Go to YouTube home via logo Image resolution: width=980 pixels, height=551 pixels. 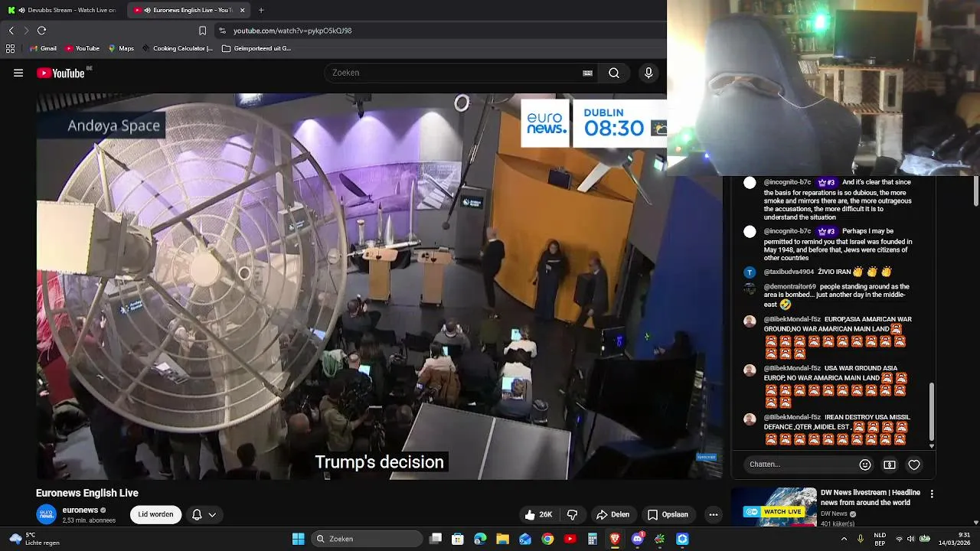pyautogui.click(x=60, y=73)
